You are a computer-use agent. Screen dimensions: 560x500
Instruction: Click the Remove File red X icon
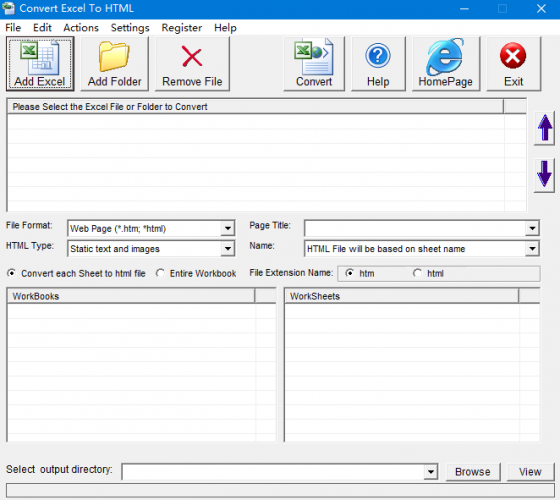[x=192, y=64]
